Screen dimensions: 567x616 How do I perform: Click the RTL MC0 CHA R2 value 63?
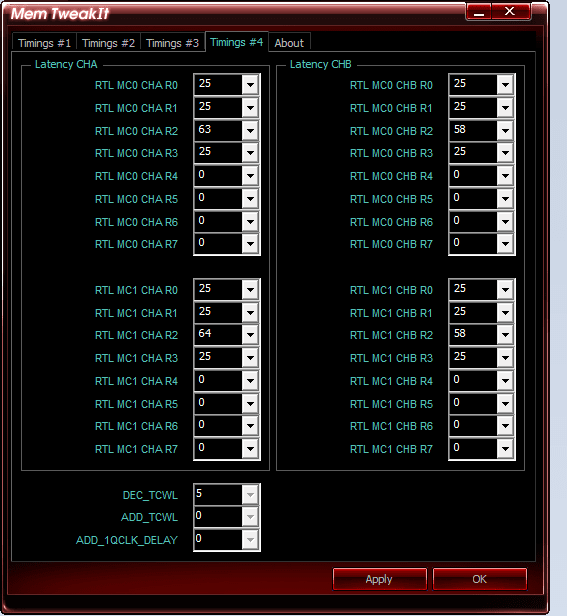(x=205, y=129)
